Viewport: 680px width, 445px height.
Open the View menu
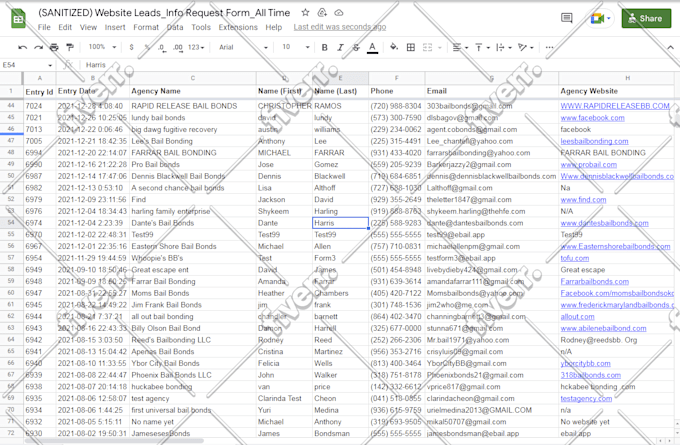tap(88, 27)
